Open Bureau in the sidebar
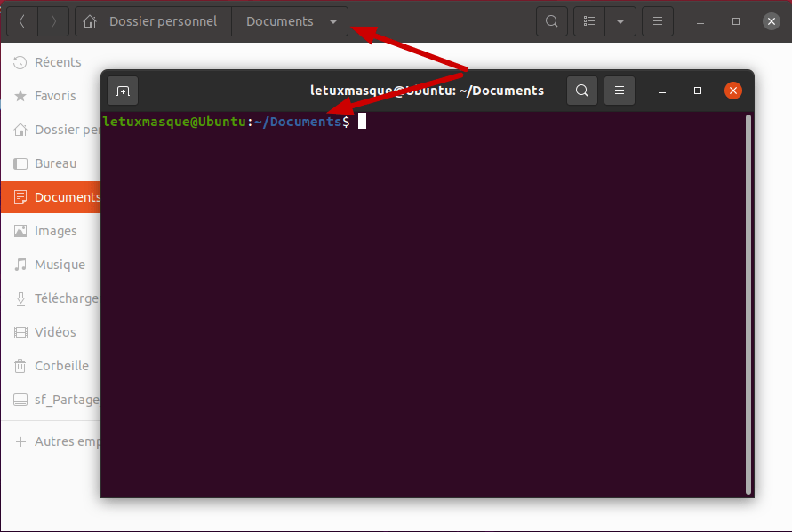 pos(51,163)
